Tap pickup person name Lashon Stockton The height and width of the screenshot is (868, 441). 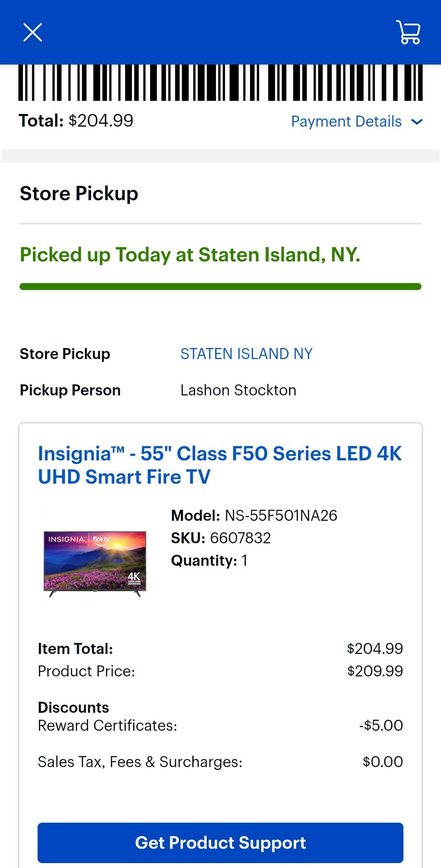coord(238,390)
